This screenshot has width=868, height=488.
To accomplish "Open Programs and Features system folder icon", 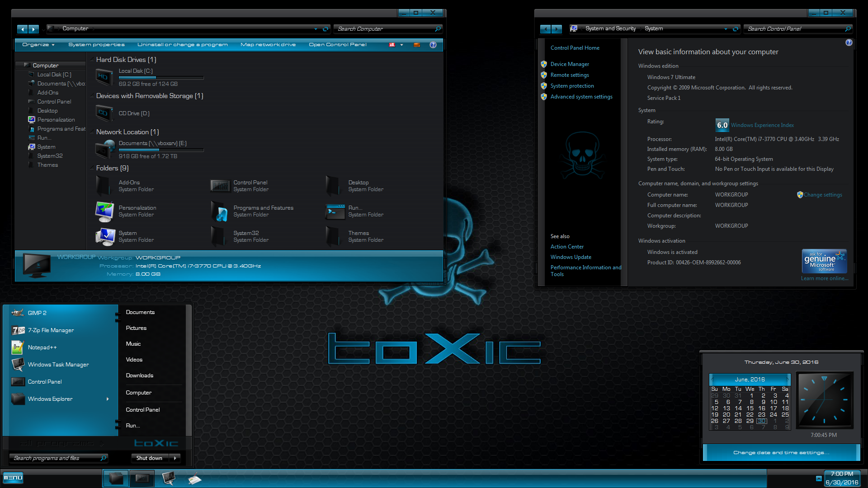I will coord(220,211).
